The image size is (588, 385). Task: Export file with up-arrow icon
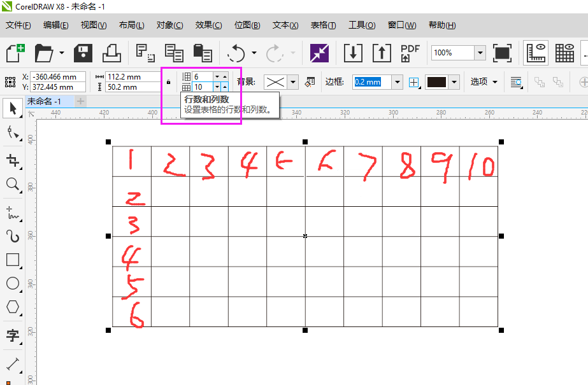[382, 53]
